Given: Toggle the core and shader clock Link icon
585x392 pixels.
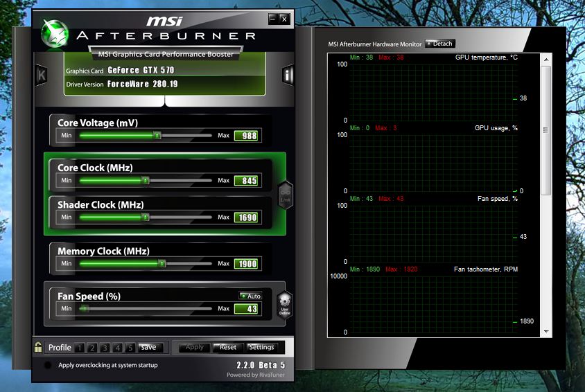Looking at the screenshot, I should pos(286,195).
